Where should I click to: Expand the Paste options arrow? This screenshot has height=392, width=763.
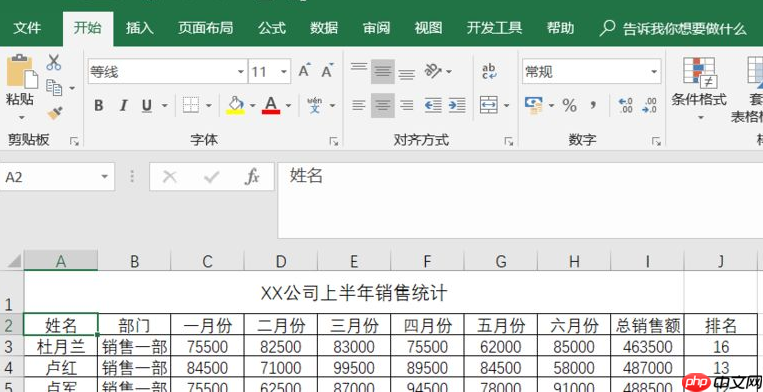click(x=21, y=118)
